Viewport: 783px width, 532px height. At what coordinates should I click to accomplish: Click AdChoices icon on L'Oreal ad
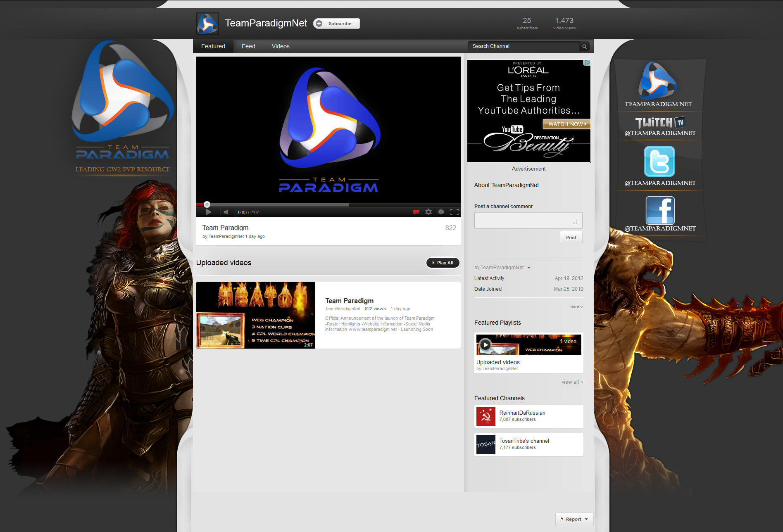[x=587, y=63]
